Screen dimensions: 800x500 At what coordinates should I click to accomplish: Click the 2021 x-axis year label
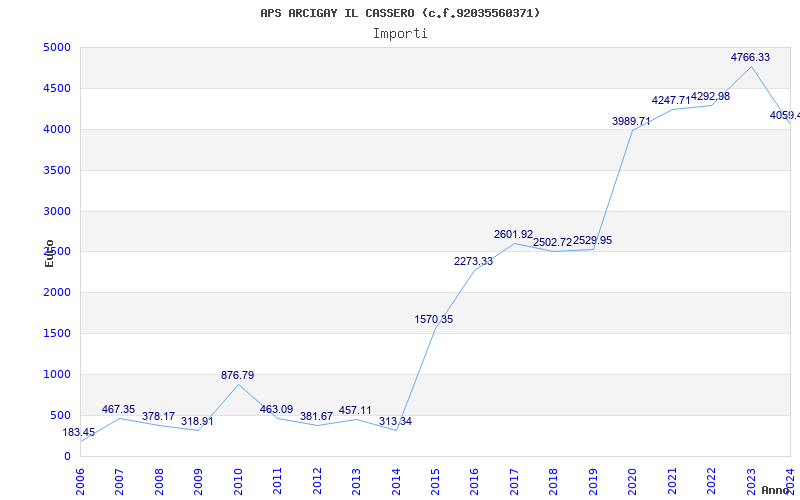(x=673, y=481)
